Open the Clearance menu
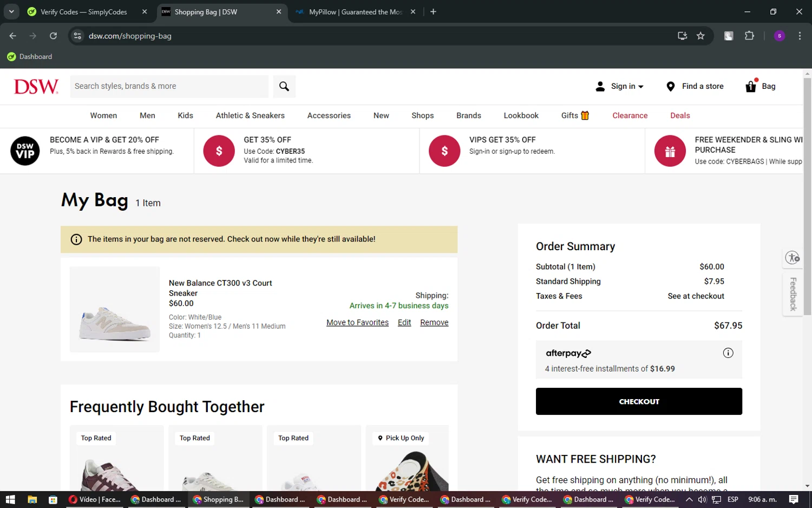 630,116
